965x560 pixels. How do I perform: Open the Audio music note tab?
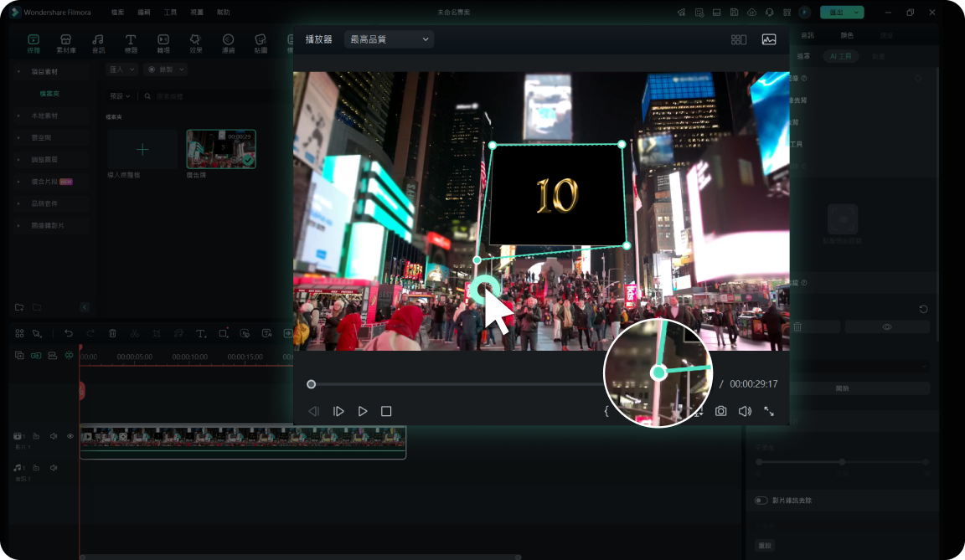click(98, 43)
